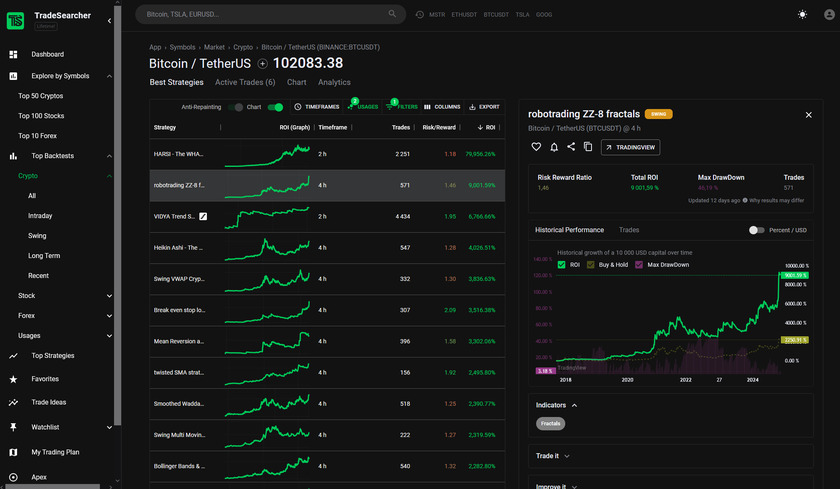The height and width of the screenshot is (489, 840).
Task: Open recent searches history icon
Action: pyautogui.click(x=419, y=14)
